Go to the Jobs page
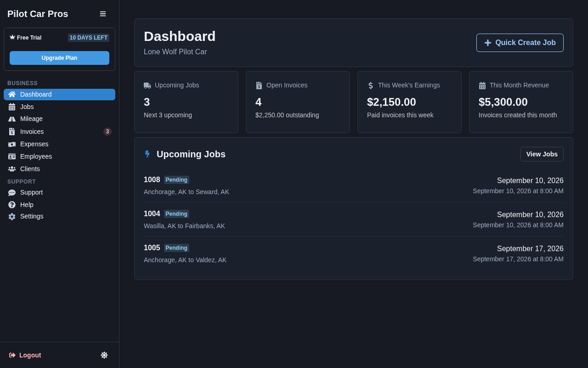588x368 pixels. (x=59, y=107)
